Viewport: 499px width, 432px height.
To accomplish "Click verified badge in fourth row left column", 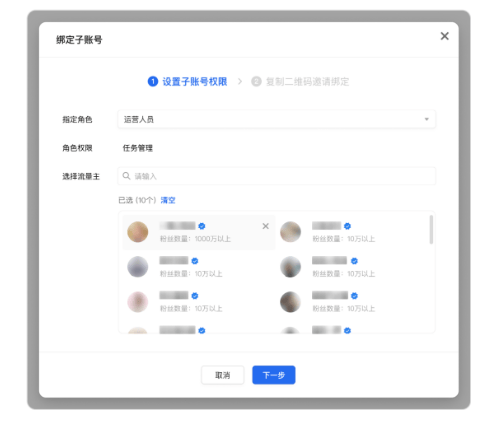I will pyautogui.click(x=202, y=330).
